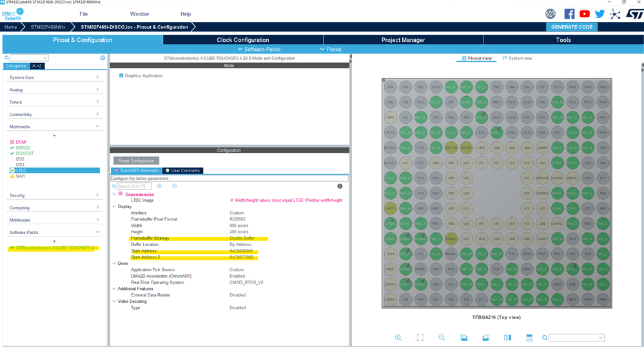Select SAI1 in the Multimedia list
Image resolution: width=644 pixels, height=348 pixels.
click(21, 176)
